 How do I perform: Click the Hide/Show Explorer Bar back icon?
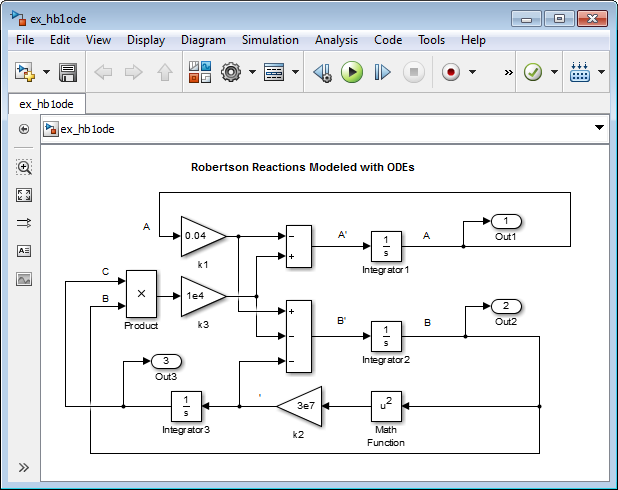[24, 129]
